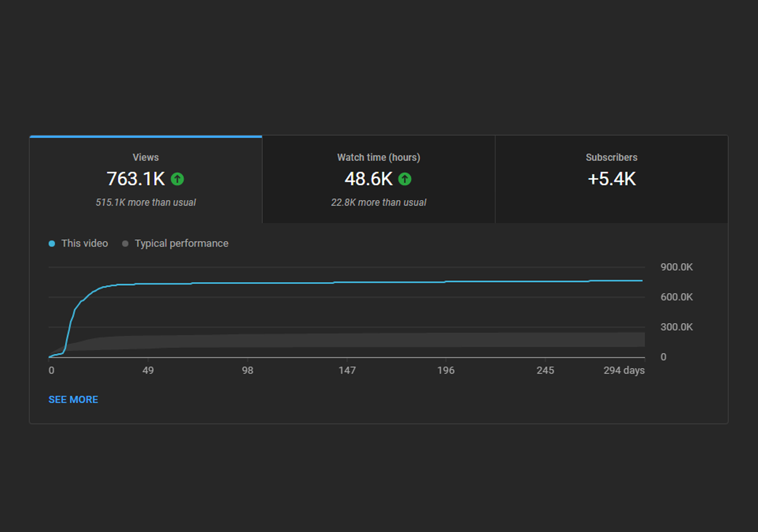Click the blue video line on the chart
Screen dimensions: 758x532
(x=379, y=282)
